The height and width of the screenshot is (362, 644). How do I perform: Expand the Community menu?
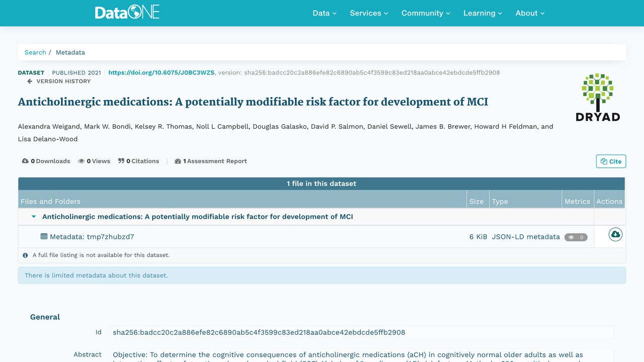[x=426, y=13]
